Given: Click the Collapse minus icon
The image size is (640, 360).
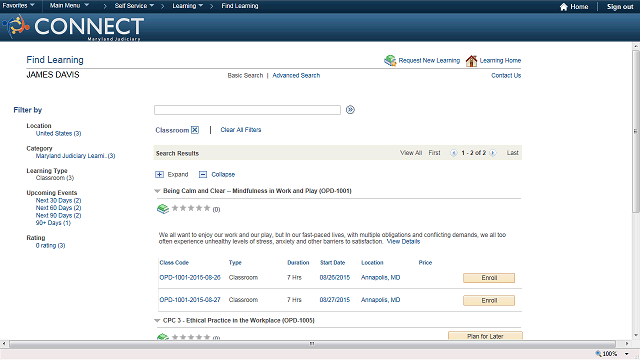Looking at the screenshot, I should coord(203,175).
